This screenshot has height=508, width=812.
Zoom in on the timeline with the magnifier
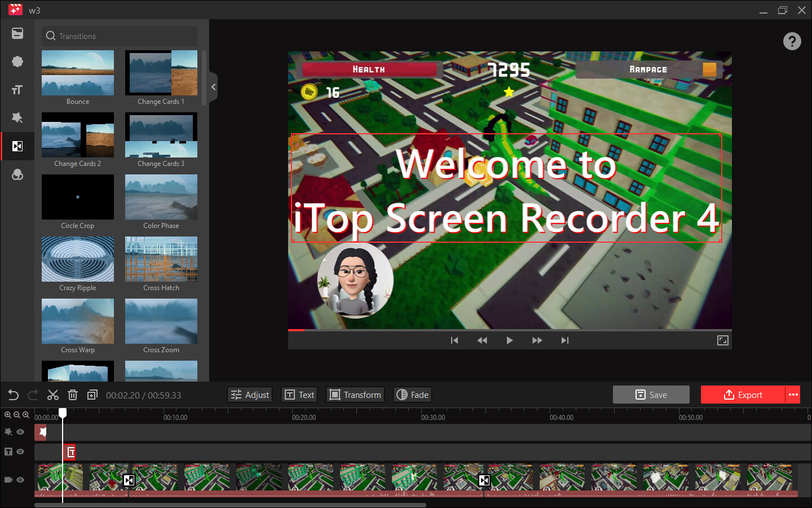tap(8, 415)
